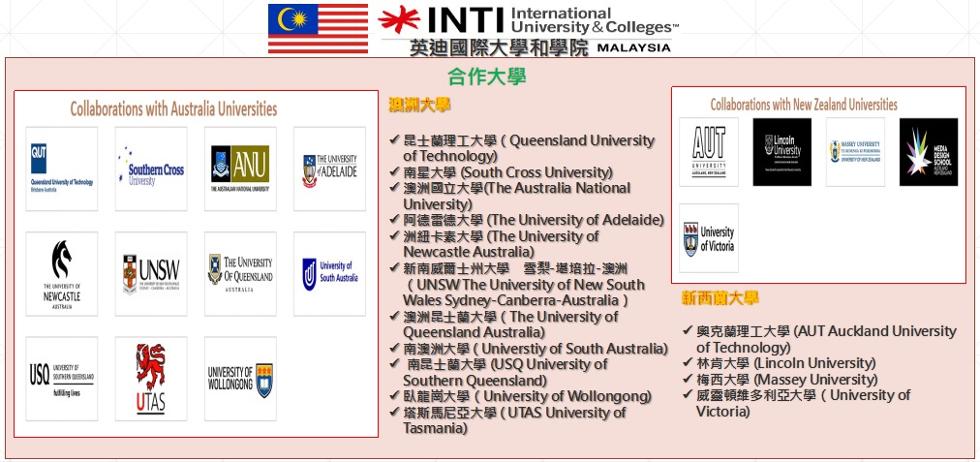Click the MALAYSIA label under the logo
Viewport: 980px width, 462px height.
[633, 48]
